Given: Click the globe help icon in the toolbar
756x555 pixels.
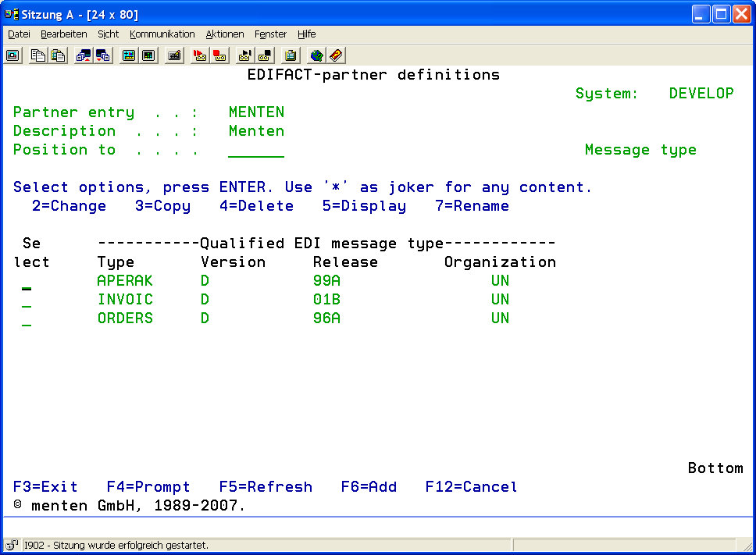Looking at the screenshot, I should point(316,55).
